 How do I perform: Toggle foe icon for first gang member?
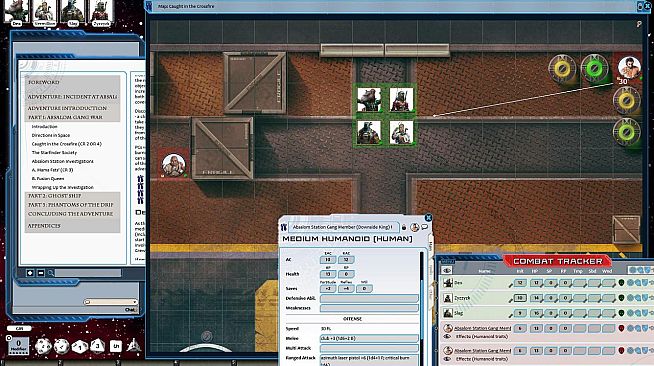point(621,328)
